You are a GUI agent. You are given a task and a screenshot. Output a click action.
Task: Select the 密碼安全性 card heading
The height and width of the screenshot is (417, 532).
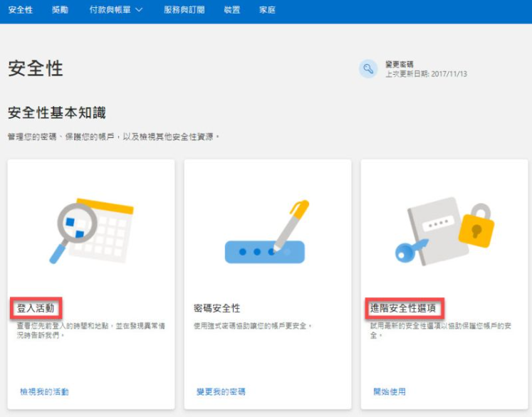[x=217, y=308]
